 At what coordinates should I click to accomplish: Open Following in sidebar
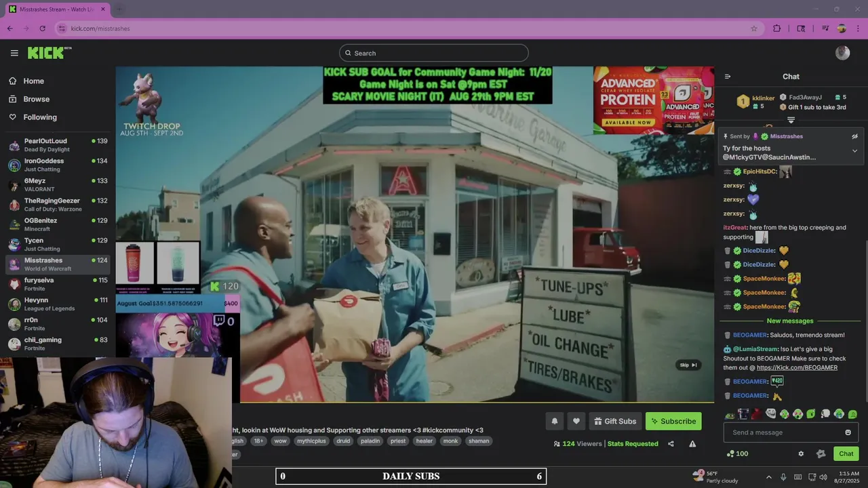click(x=39, y=117)
